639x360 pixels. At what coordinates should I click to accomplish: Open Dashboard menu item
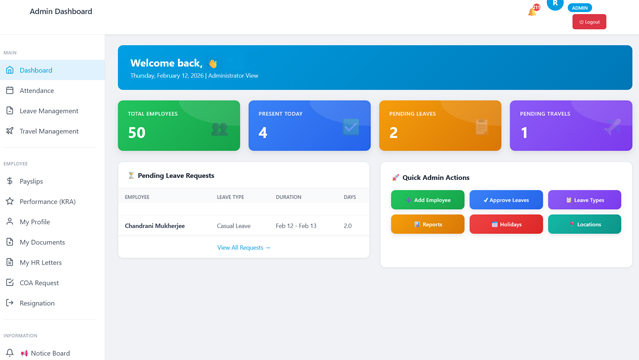(x=52, y=70)
